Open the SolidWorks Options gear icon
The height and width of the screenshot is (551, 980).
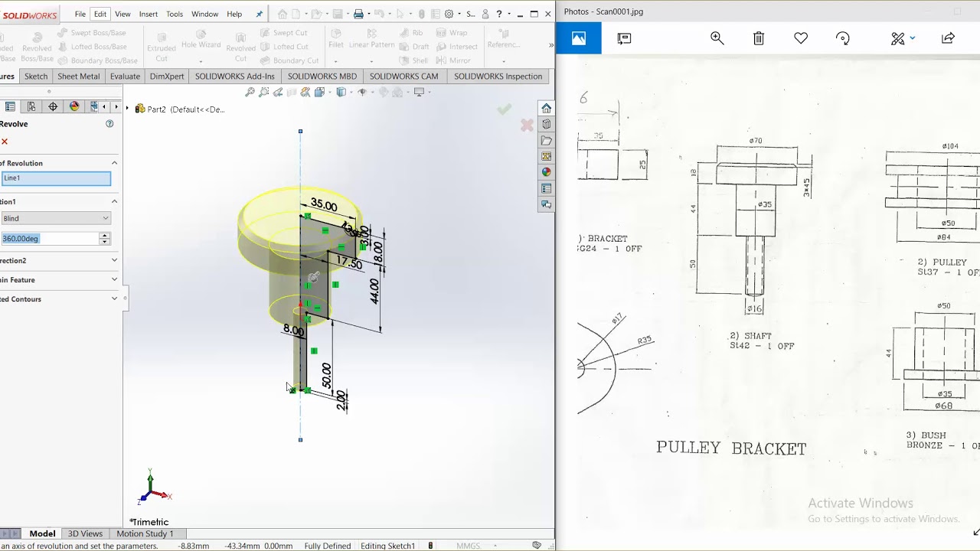[449, 14]
